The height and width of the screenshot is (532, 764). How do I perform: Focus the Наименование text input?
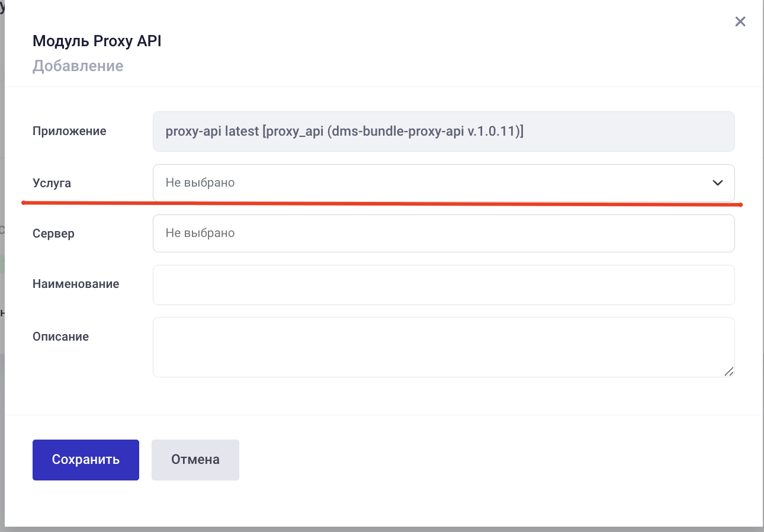pos(444,285)
